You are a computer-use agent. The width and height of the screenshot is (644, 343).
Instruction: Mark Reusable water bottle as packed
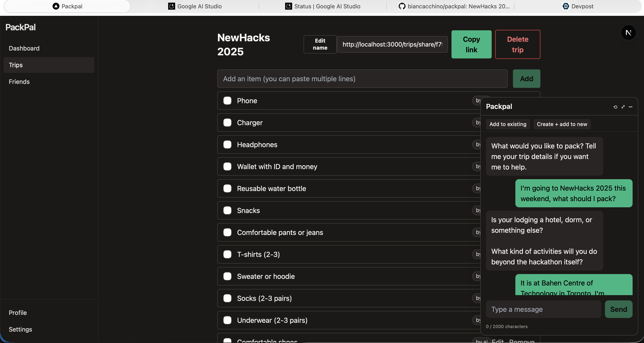(x=227, y=188)
